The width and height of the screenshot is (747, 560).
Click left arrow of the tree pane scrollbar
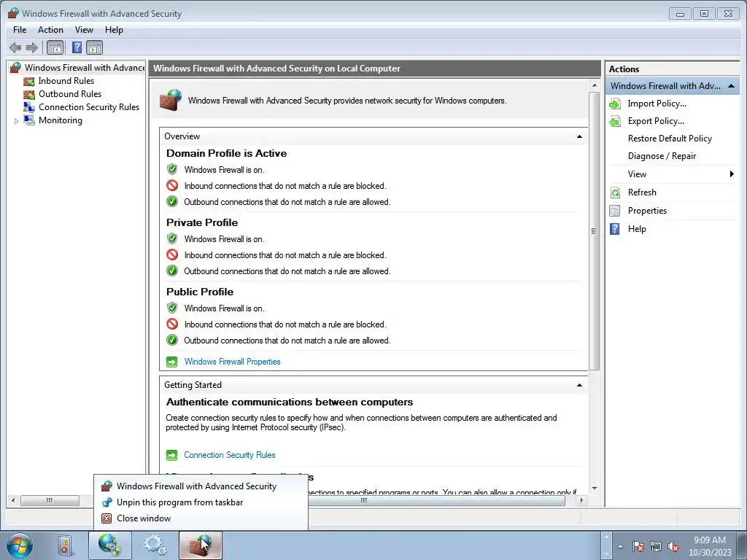13,500
